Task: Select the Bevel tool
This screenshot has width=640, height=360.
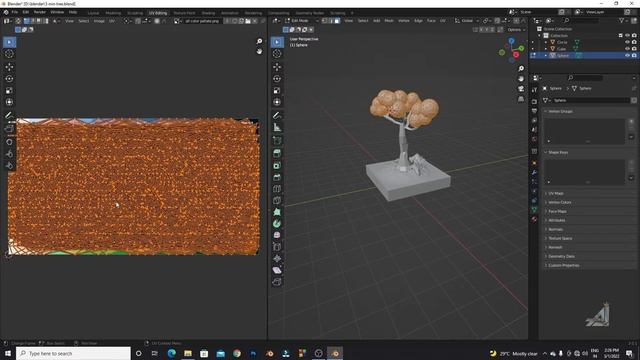Action: coord(277,177)
